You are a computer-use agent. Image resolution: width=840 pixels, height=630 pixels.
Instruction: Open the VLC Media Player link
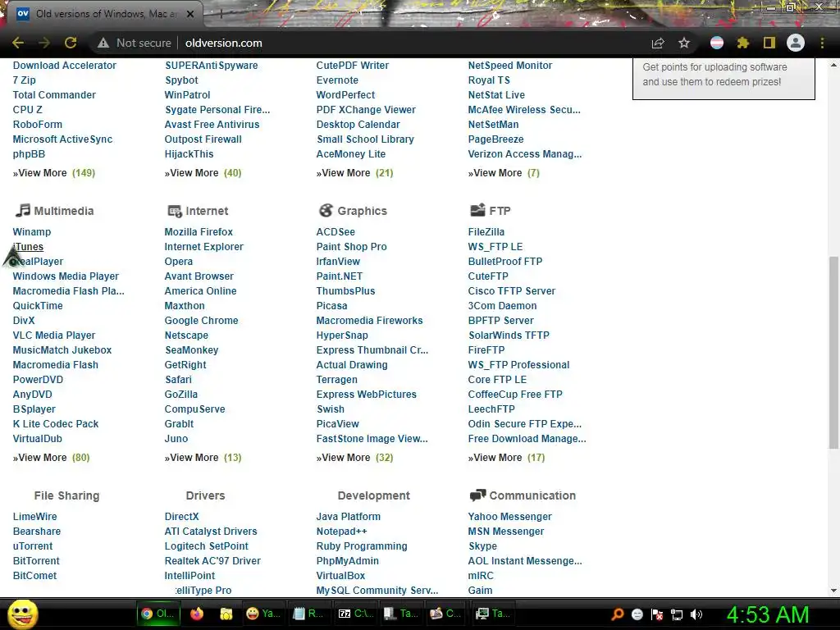pyautogui.click(x=54, y=336)
